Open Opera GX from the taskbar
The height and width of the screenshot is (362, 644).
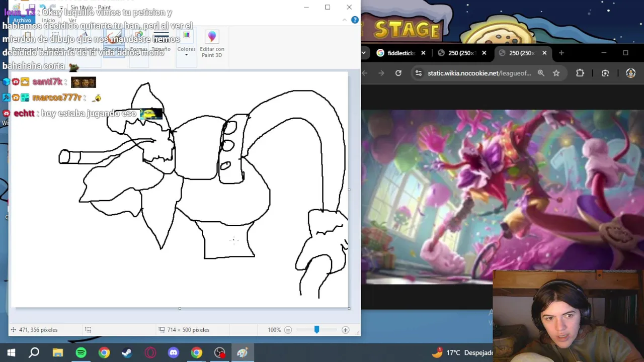pos(150,353)
